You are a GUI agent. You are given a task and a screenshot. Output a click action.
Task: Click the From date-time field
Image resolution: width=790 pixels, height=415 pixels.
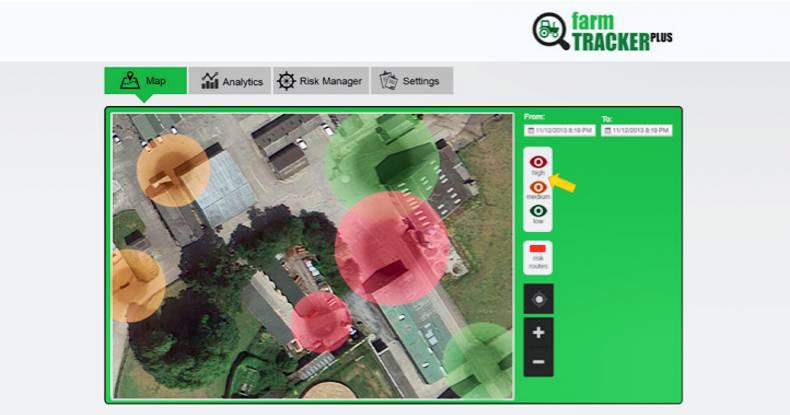tap(560, 130)
